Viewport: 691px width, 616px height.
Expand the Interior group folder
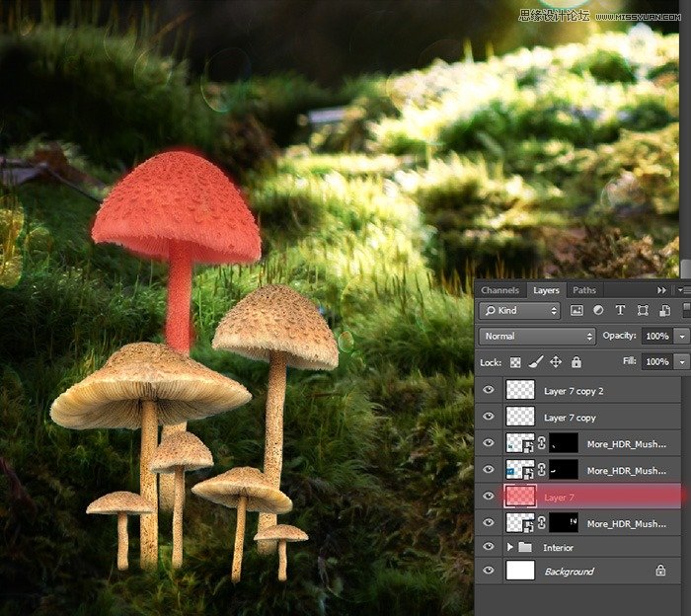[510, 547]
